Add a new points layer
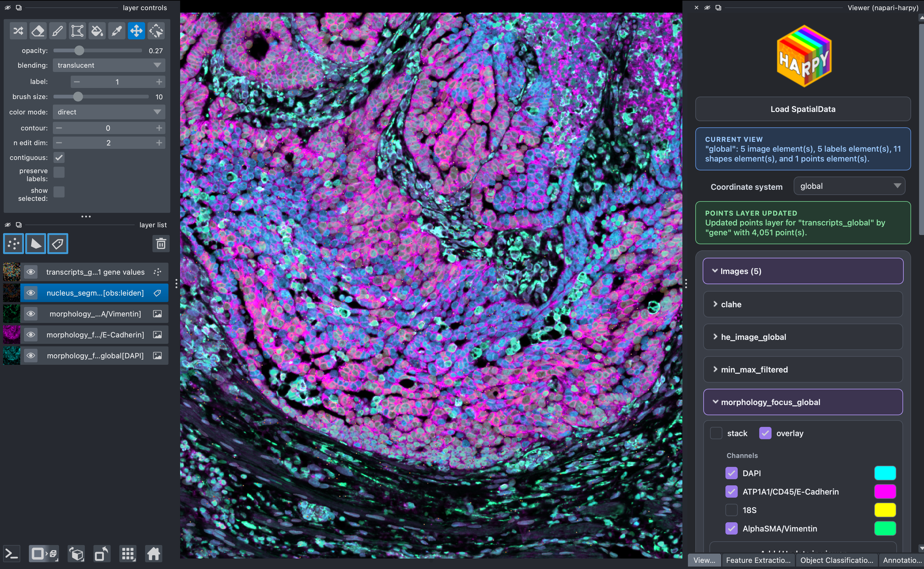Screen dimensions: 924x569 (x=14, y=244)
